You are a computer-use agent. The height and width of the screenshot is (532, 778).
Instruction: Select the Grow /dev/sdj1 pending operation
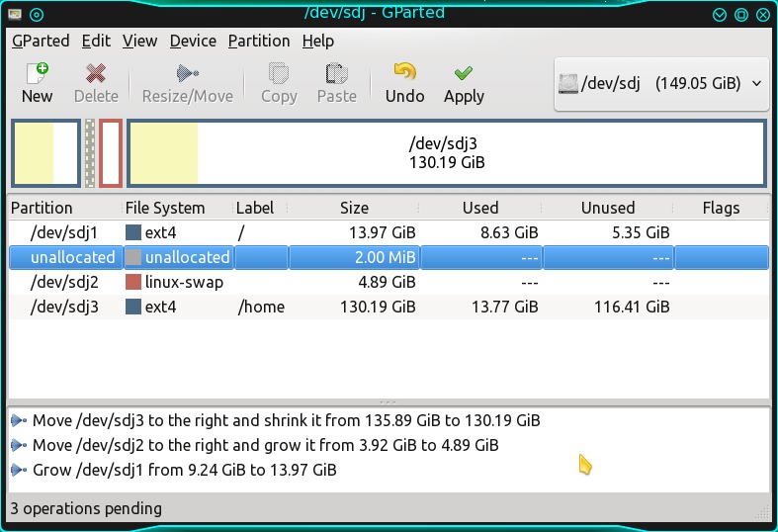184,470
